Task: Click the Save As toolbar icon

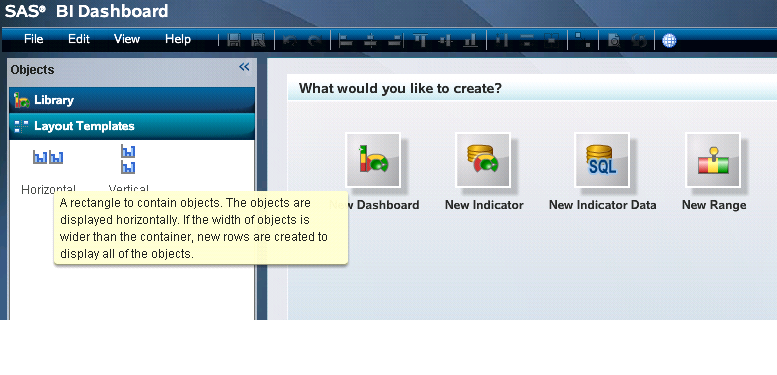Action: [258, 40]
